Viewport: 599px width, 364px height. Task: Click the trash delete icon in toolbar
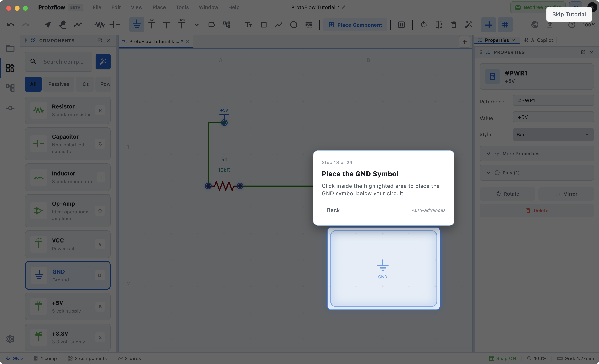(453, 25)
